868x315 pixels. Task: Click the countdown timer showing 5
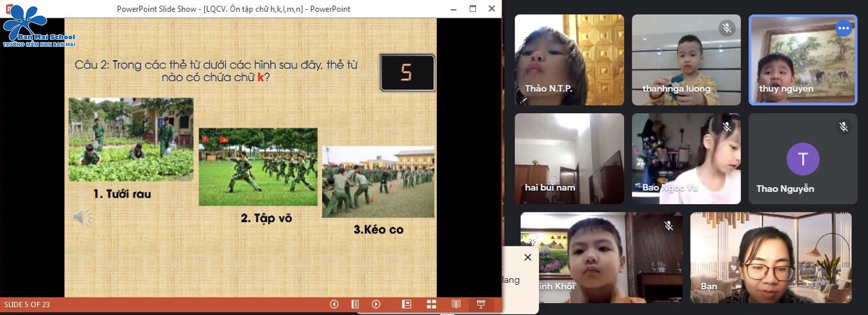407,73
